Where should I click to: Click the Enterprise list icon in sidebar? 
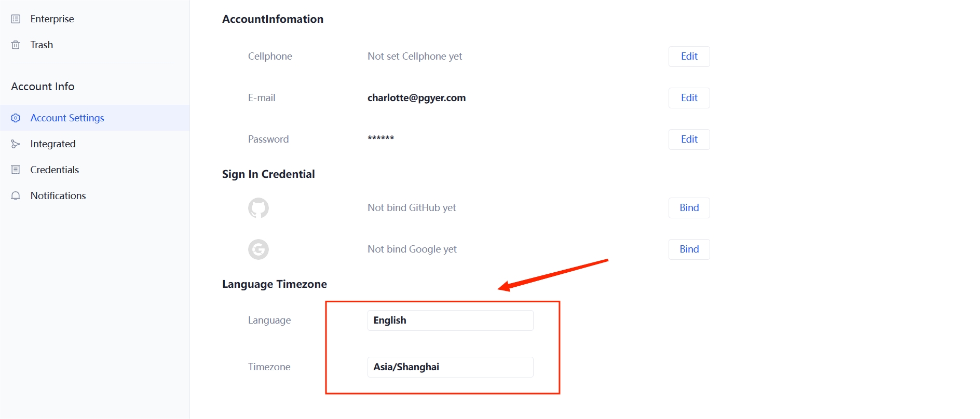pyautogui.click(x=16, y=19)
